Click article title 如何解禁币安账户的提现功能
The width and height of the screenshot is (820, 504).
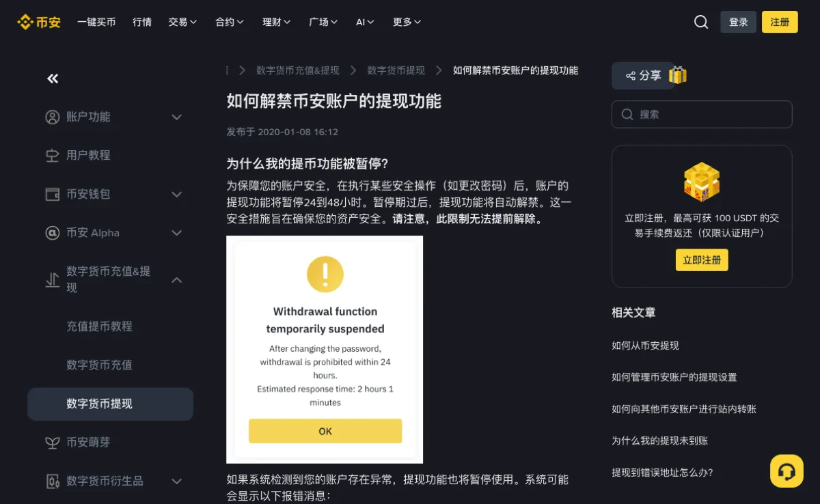(x=334, y=101)
